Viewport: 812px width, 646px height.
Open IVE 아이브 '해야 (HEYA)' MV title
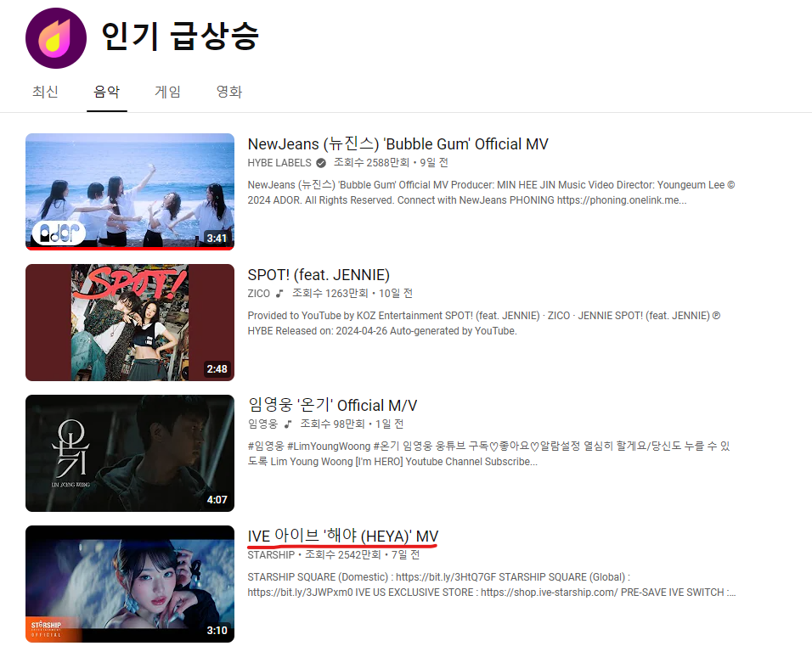click(x=343, y=536)
